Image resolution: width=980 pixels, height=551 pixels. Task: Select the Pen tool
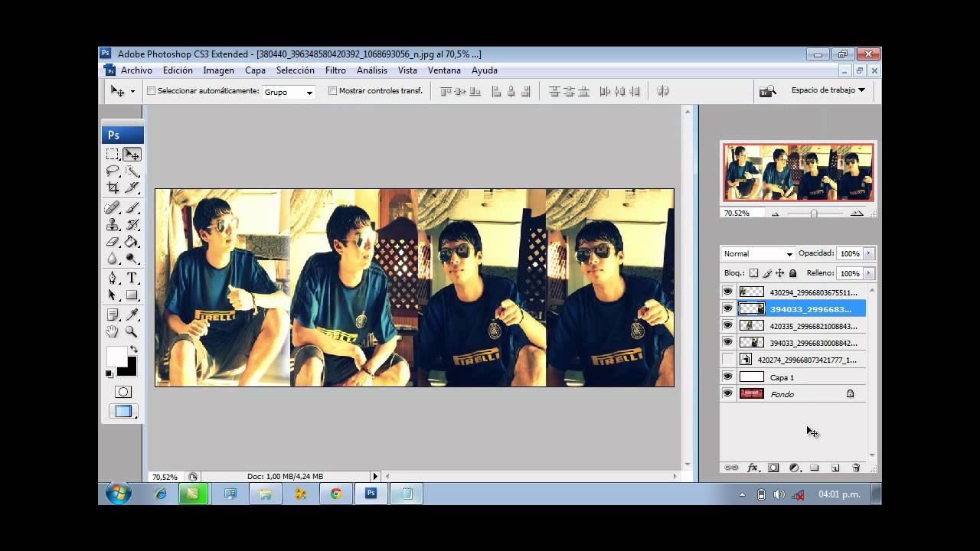click(113, 279)
